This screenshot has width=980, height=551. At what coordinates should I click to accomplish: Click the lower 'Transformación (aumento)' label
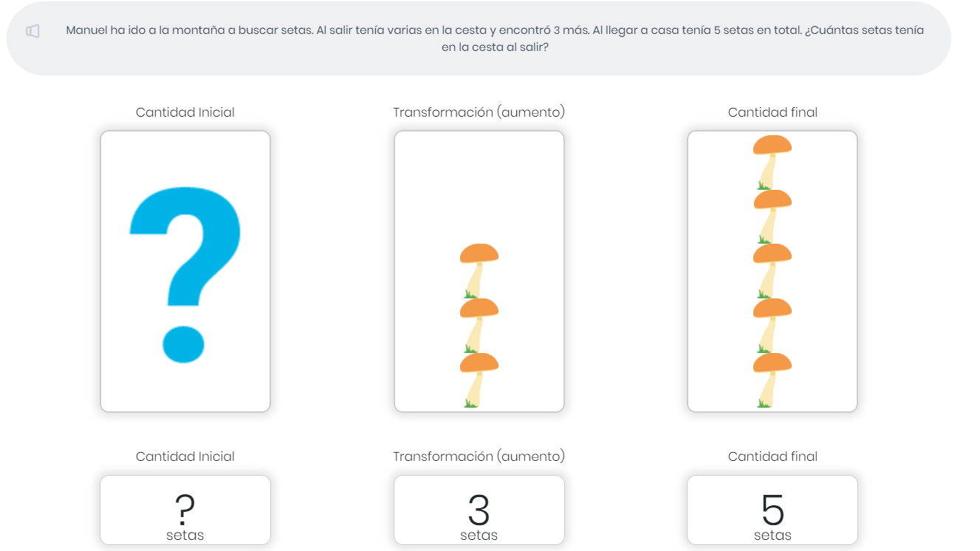pos(479,456)
